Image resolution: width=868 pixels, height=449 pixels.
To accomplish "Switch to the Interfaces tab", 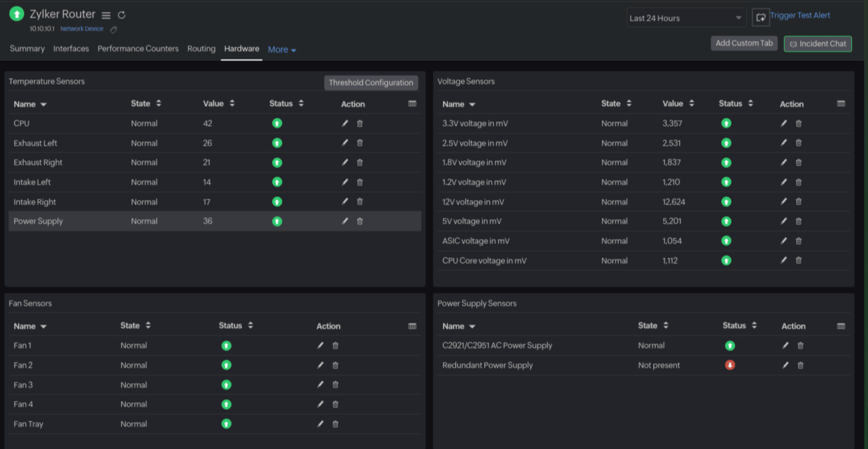I will tap(71, 48).
